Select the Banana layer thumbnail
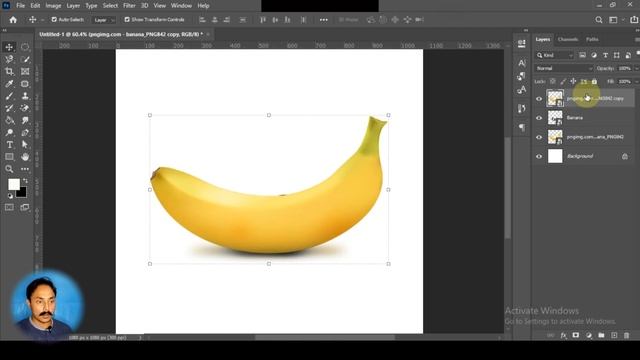Screen dimensions: 640x360 (x=555, y=118)
